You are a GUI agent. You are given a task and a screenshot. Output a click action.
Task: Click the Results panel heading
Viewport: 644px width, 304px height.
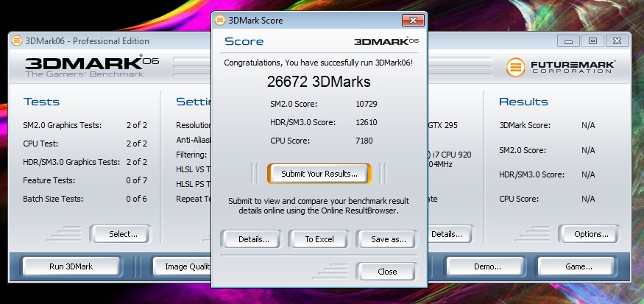click(523, 102)
